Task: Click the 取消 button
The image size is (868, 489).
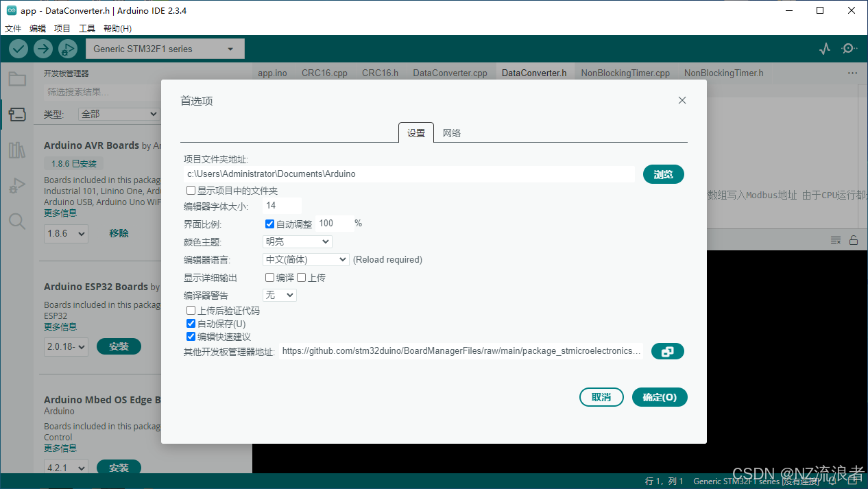Action: pyautogui.click(x=601, y=397)
